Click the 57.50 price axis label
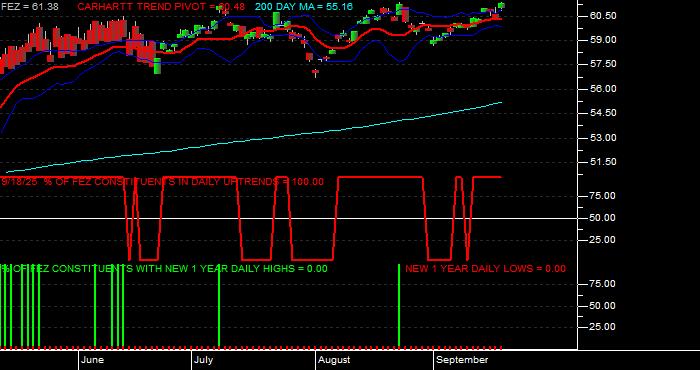The image size is (700, 370). click(x=603, y=64)
